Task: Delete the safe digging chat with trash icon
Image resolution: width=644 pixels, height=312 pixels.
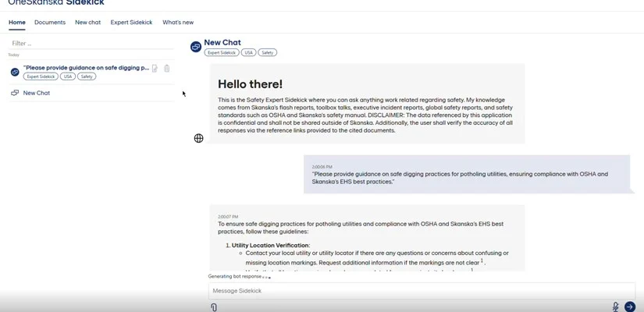Action: click(x=166, y=69)
